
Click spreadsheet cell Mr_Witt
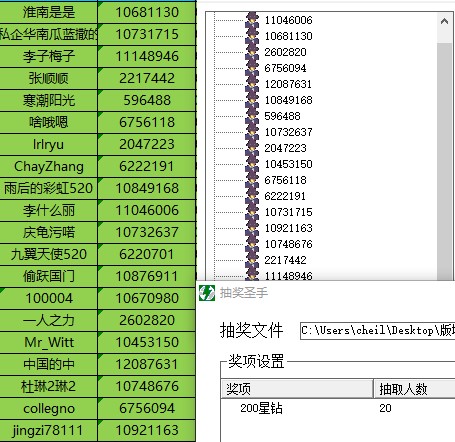[49, 342]
